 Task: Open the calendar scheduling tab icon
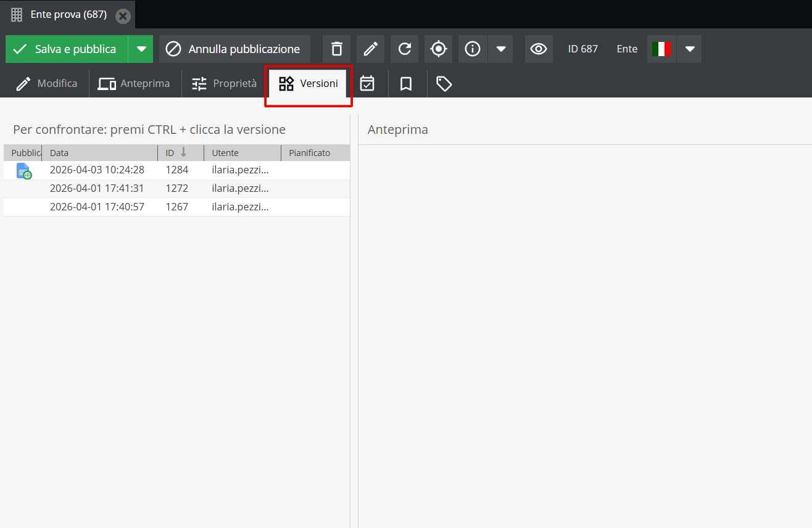pos(367,84)
